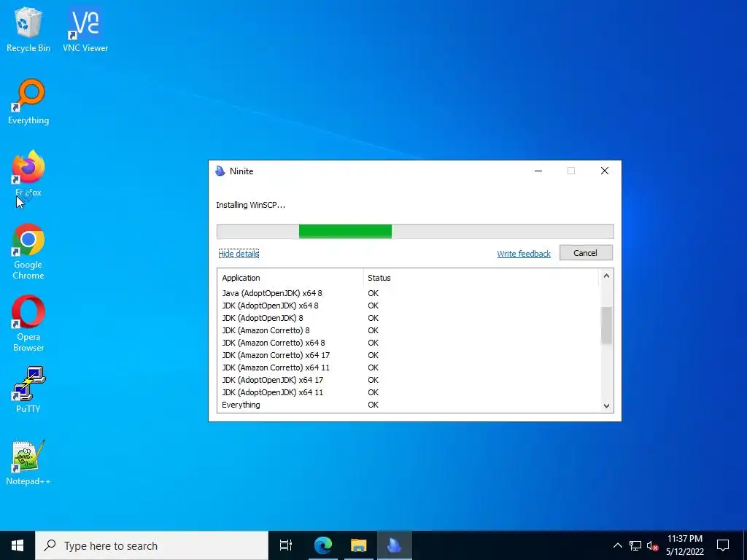747x560 pixels.
Task: Select the JDK (Amazon Corretto) x64 17 row
Action: [409, 355]
